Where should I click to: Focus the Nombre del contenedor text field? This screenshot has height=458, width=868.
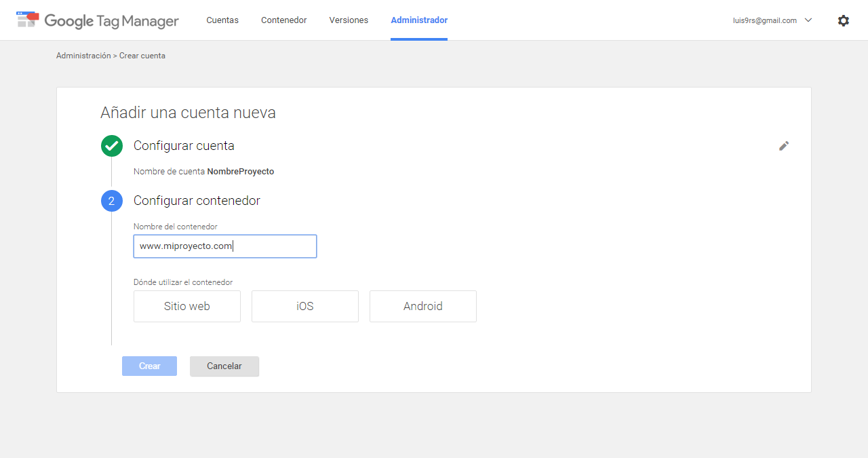(225, 246)
